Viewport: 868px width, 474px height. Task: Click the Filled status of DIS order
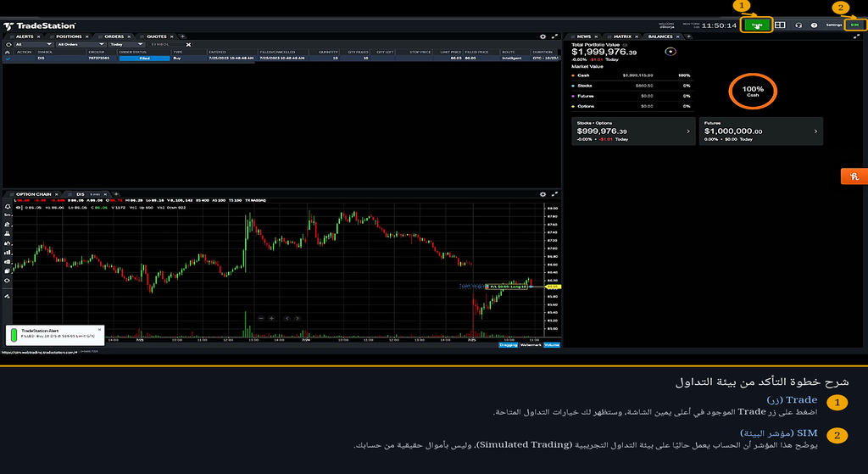pos(144,59)
